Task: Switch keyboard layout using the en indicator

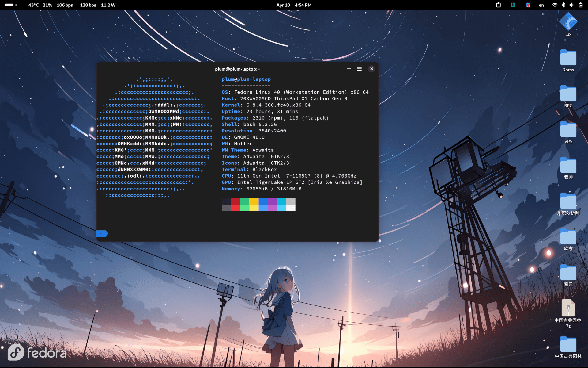Action: 541,5
